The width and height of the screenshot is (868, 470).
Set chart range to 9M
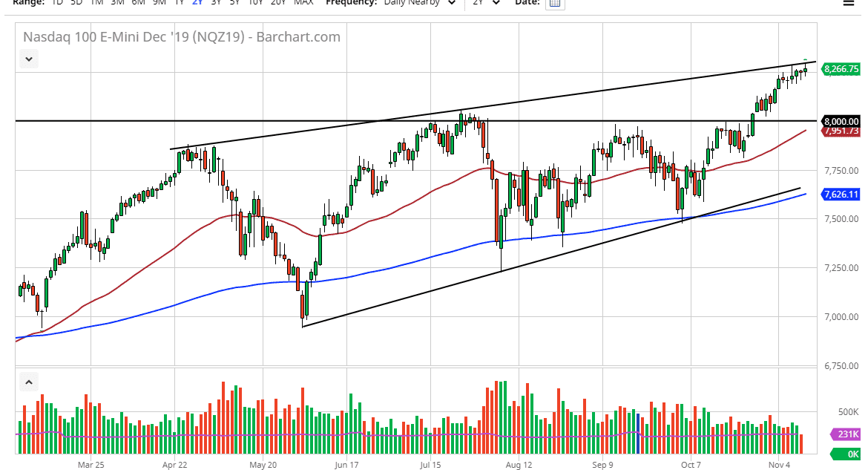pyautogui.click(x=159, y=3)
